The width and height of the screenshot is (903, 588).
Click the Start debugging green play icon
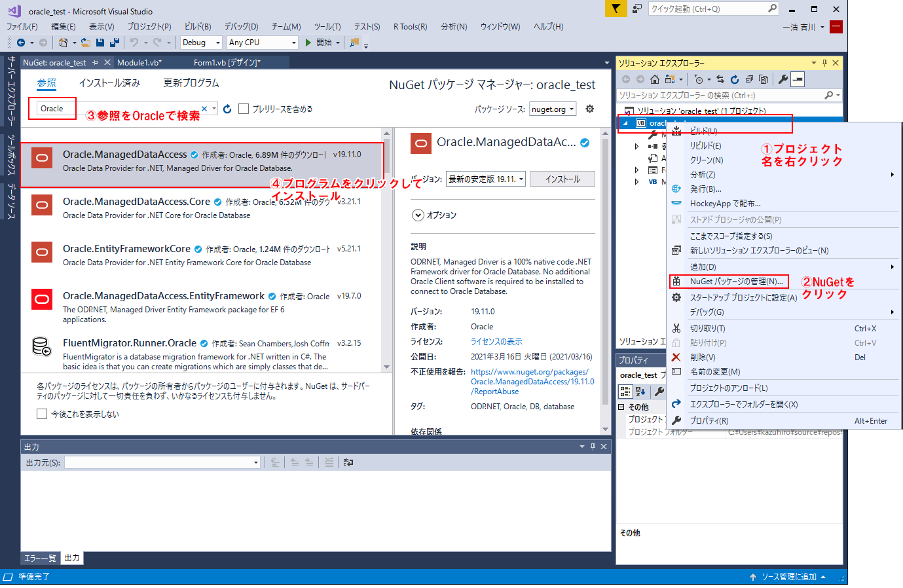(308, 43)
